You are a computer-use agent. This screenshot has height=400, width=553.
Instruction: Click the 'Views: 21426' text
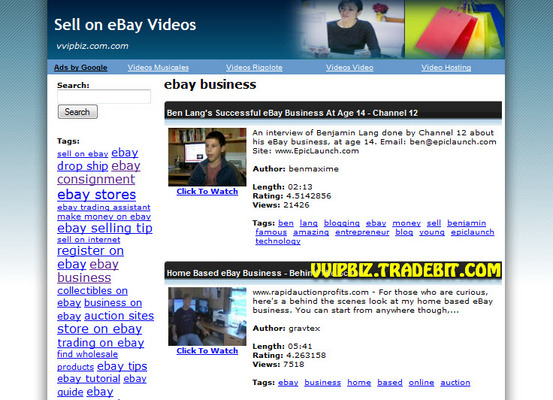tap(281, 205)
